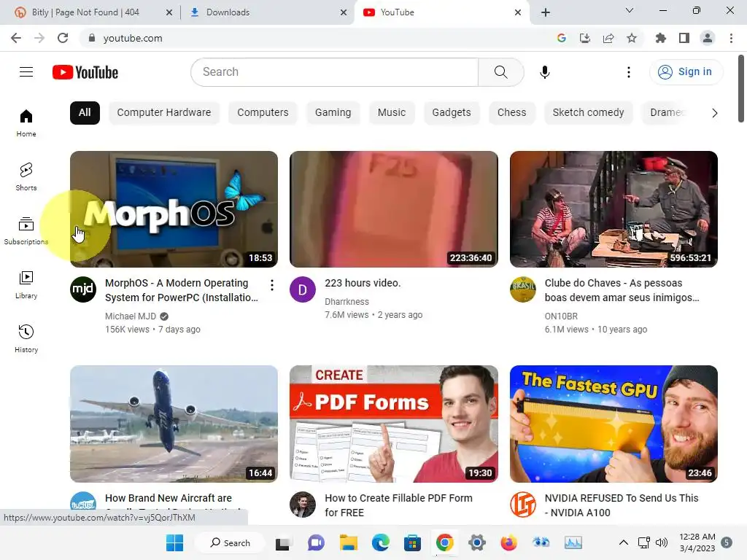Open aircraft takeoff video thumbnail
Image resolution: width=747 pixels, height=560 pixels.
point(174,424)
